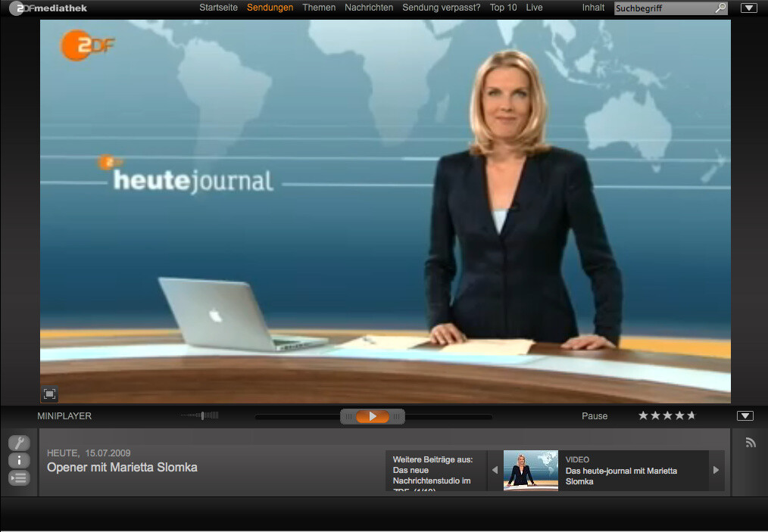Click the 'HEUTE, 15.07.2009' date text
The width and height of the screenshot is (768, 532).
(89, 453)
